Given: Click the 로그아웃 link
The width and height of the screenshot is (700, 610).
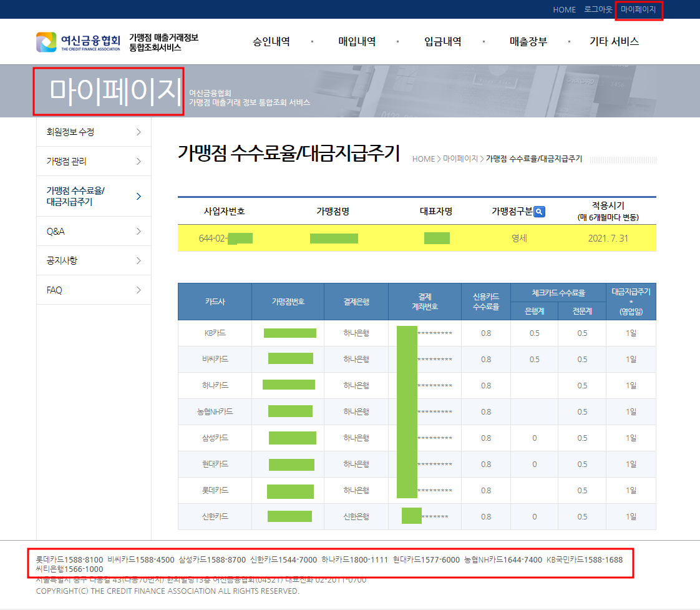Looking at the screenshot, I should [x=598, y=10].
